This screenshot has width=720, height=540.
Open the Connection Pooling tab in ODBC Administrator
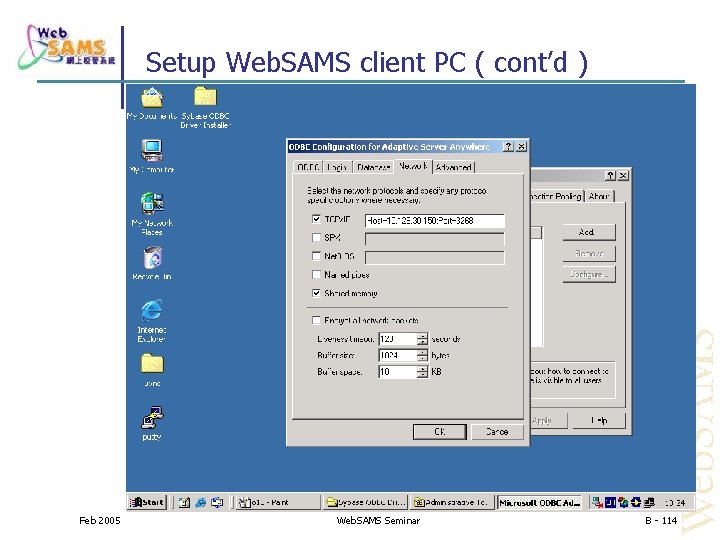click(557, 196)
